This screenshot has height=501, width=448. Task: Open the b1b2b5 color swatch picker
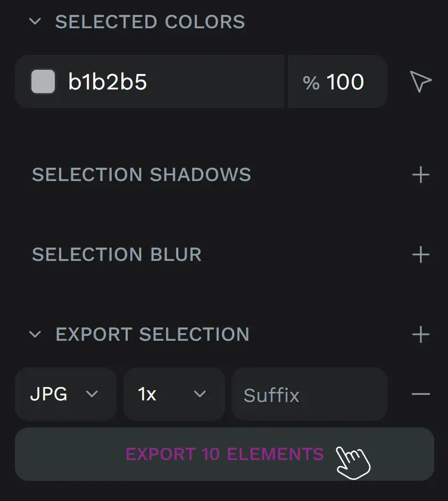coord(43,81)
